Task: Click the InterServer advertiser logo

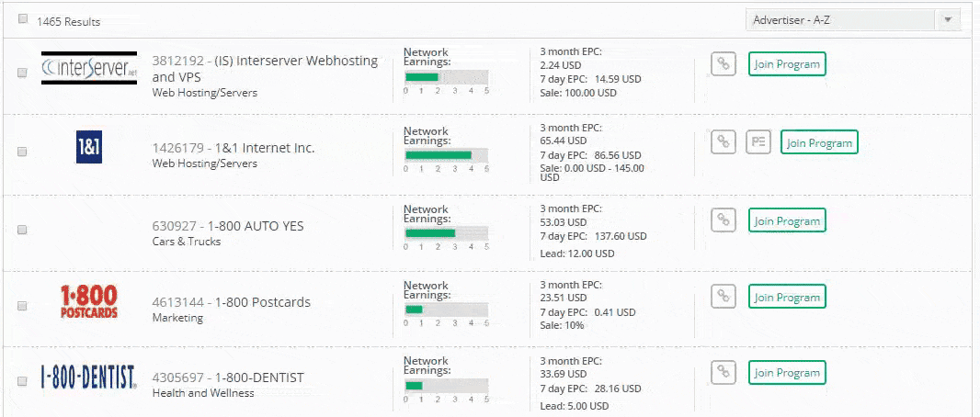Action: coord(89,69)
